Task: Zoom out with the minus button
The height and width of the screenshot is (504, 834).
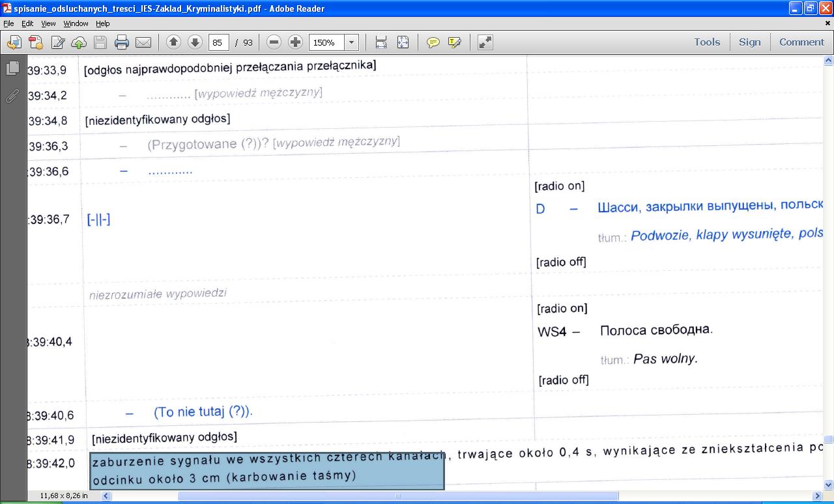Action: (274, 42)
